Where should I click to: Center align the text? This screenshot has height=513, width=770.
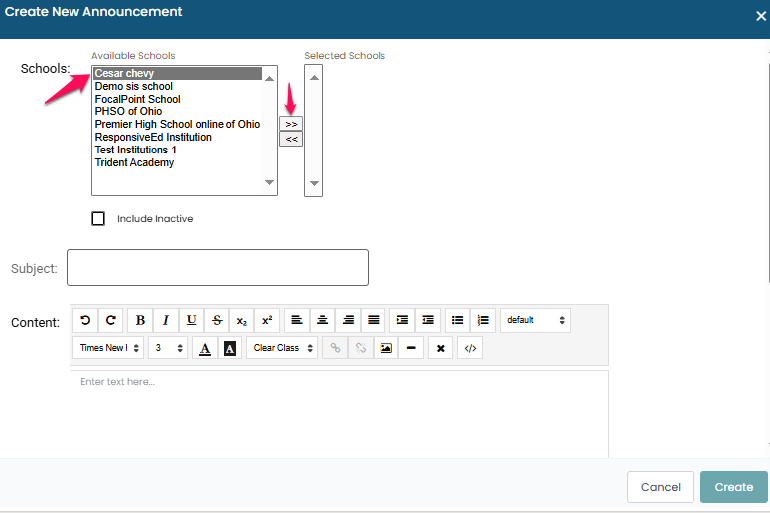323,320
